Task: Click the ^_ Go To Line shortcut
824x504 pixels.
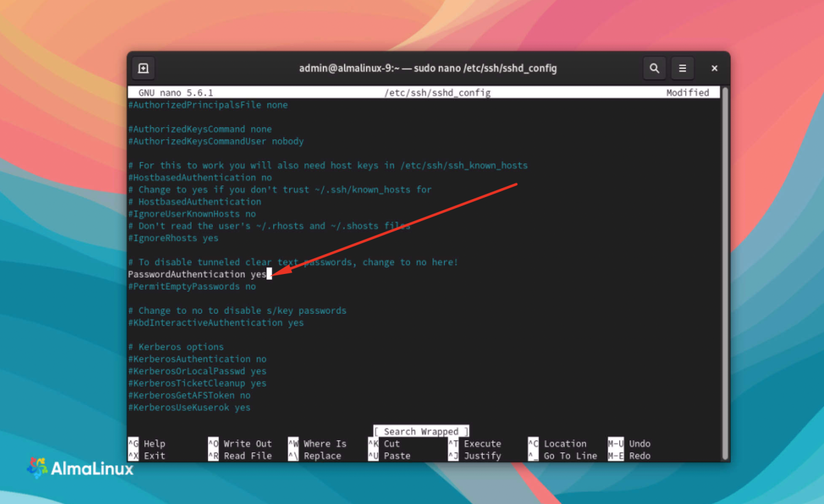Action: pos(562,456)
